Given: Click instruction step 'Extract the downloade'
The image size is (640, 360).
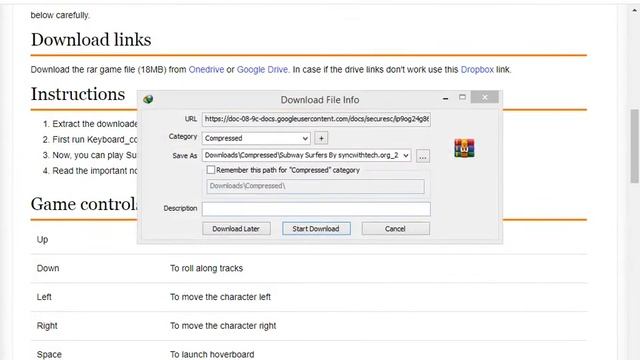Looking at the screenshot, I should 95,124.
